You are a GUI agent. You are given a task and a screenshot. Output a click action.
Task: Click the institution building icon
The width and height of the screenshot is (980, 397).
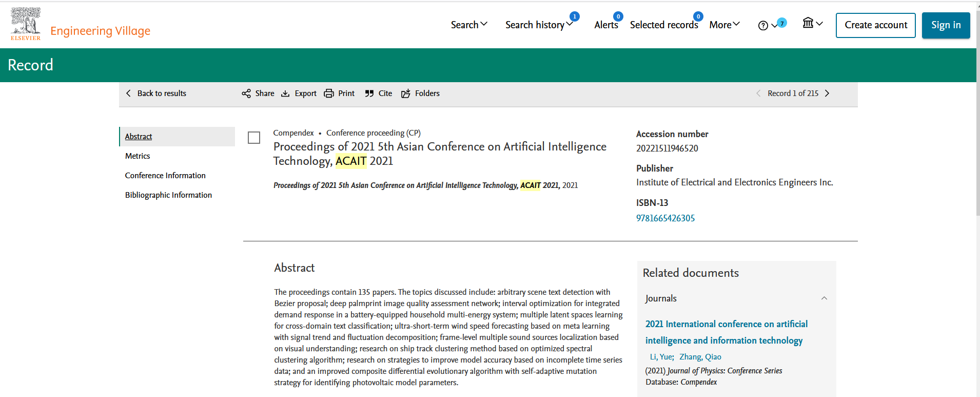pos(808,23)
